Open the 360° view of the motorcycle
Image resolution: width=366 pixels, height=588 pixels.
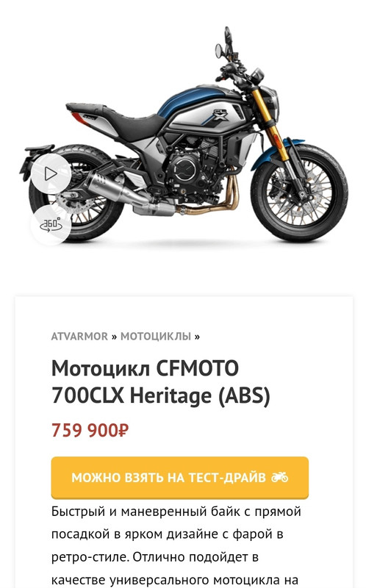click(x=51, y=225)
